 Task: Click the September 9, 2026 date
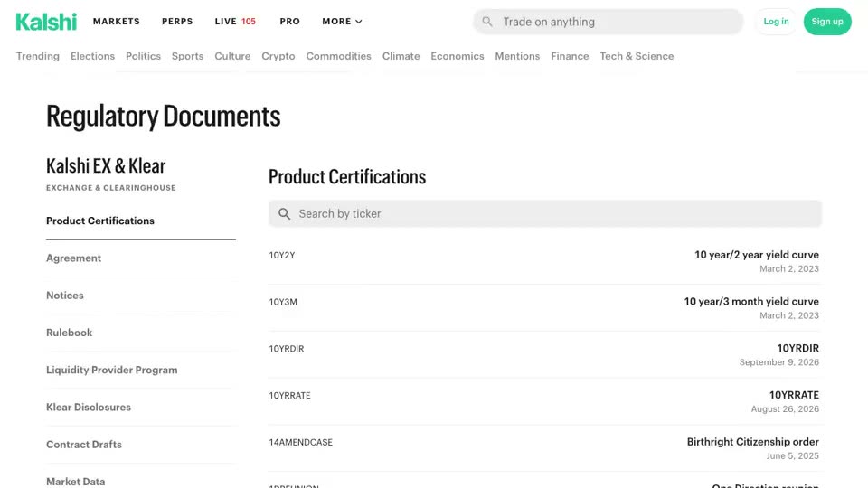pos(778,362)
